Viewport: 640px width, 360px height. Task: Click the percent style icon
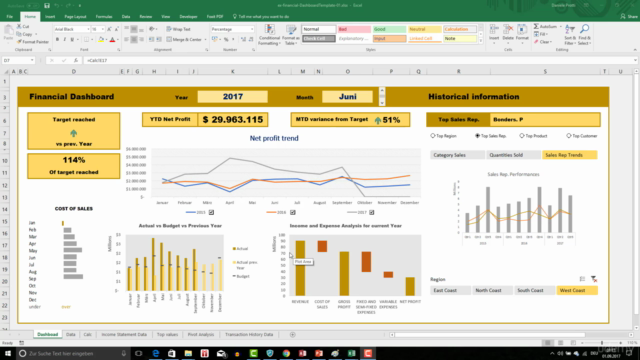tap(226, 40)
